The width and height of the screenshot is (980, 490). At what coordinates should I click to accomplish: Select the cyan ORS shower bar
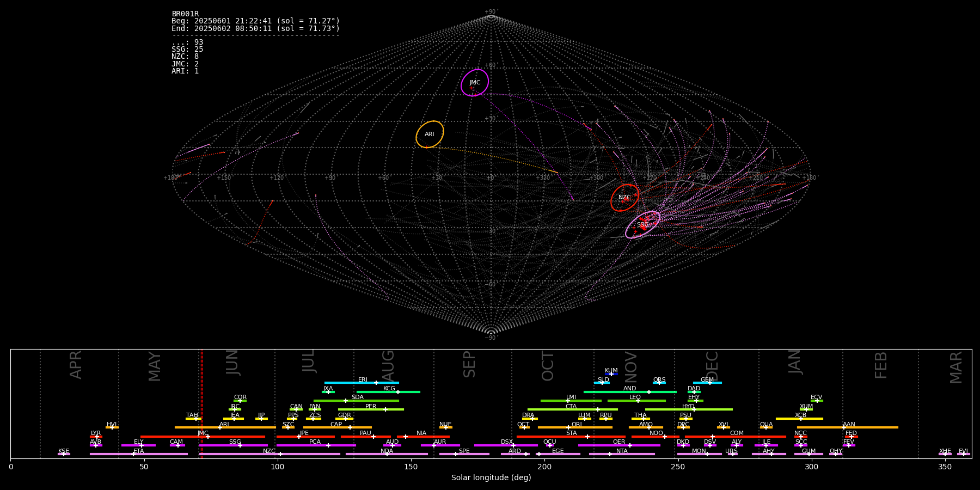[x=659, y=383]
